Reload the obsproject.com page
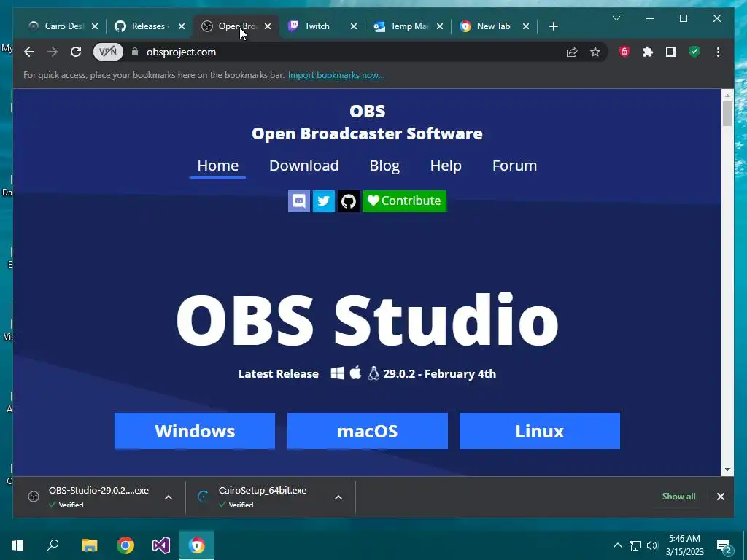This screenshot has height=560, width=747. [76, 52]
